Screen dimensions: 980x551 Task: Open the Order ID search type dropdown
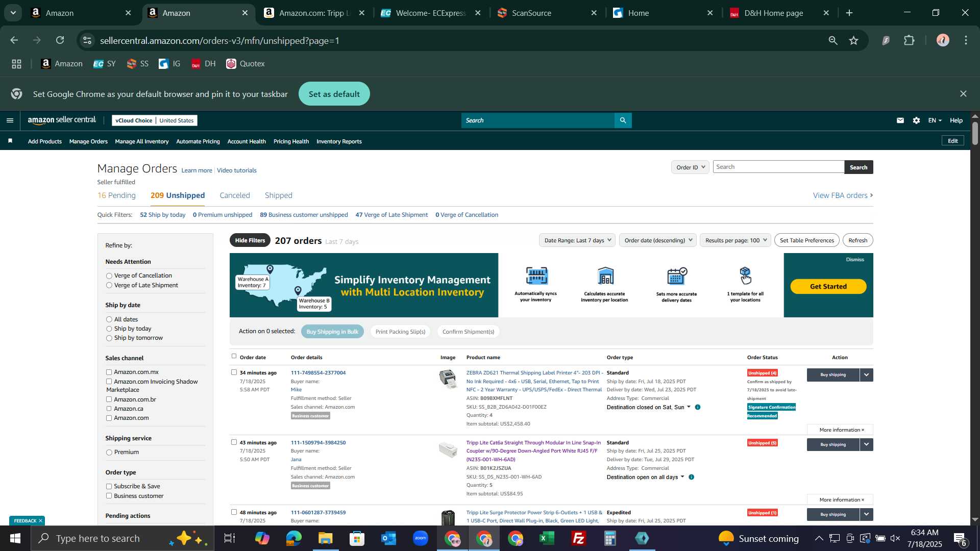tap(690, 167)
